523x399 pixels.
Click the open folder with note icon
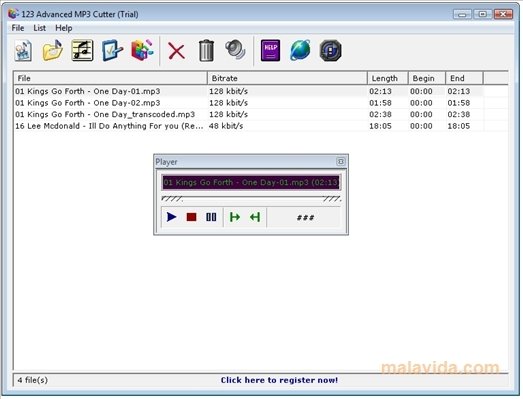coord(53,51)
